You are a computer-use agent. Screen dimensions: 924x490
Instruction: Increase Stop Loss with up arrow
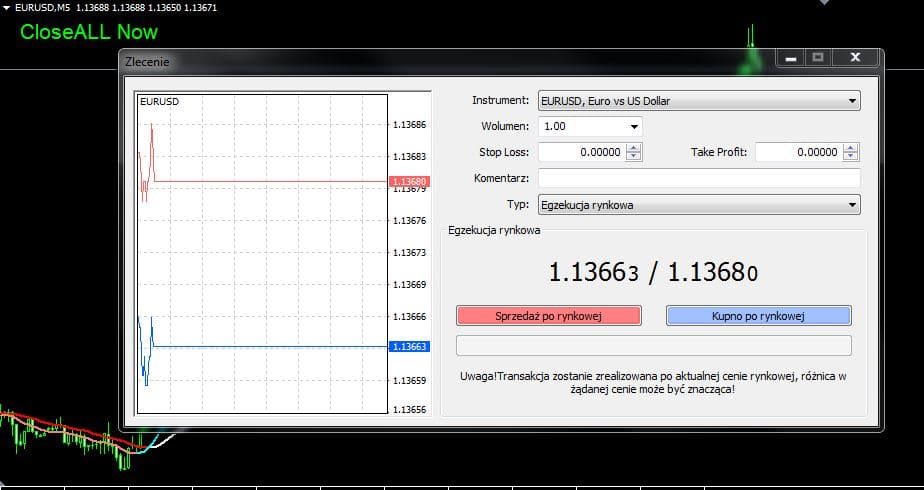[x=634, y=148]
